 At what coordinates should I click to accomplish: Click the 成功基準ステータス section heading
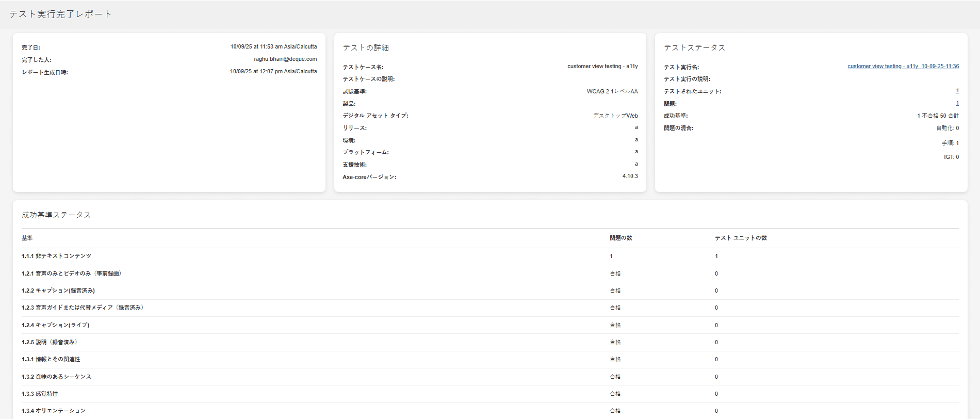(x=56, y=215)
